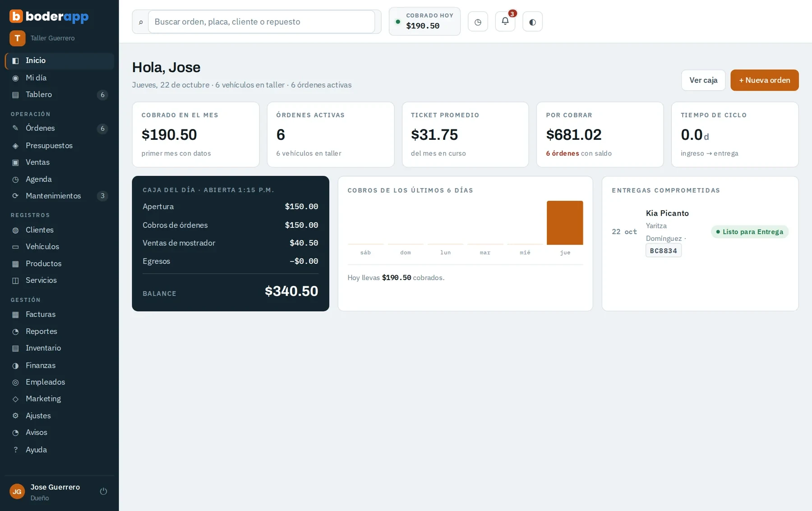Screen dimensions: 812x511
Task: Open notifications bell with 3 badge
Action: (x=505, y=22)
